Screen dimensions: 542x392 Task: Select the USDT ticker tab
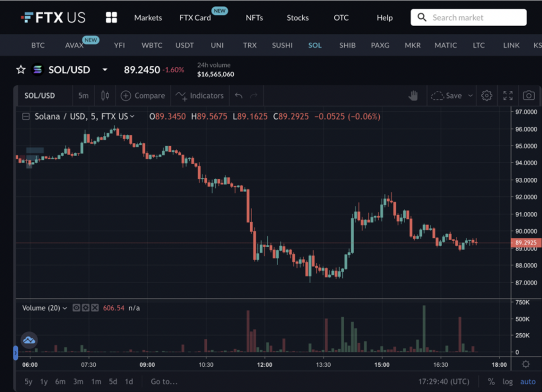[x=184, y=46]
